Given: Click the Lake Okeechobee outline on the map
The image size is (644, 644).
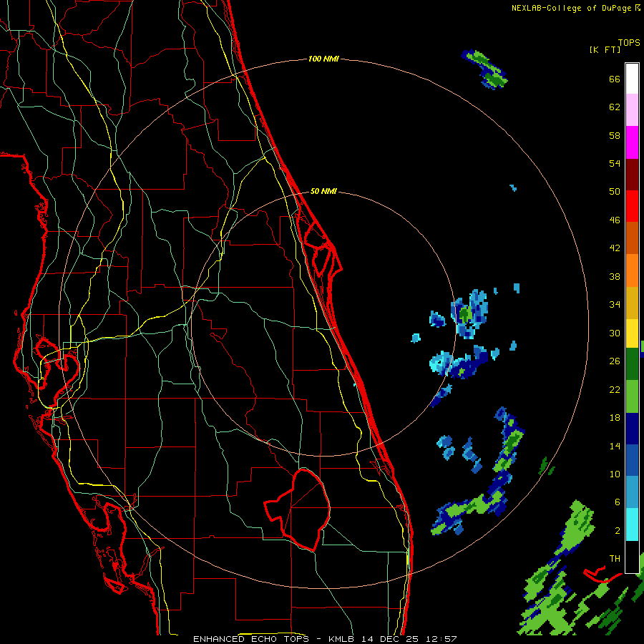Looking at the screenshot, I should pyautogui.click(x=298, y=510).
